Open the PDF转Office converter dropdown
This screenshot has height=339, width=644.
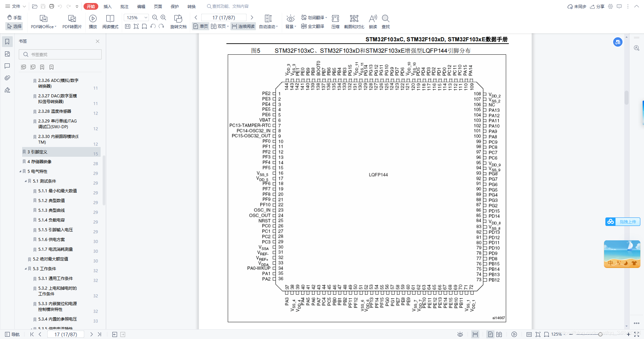click(44, 22)
